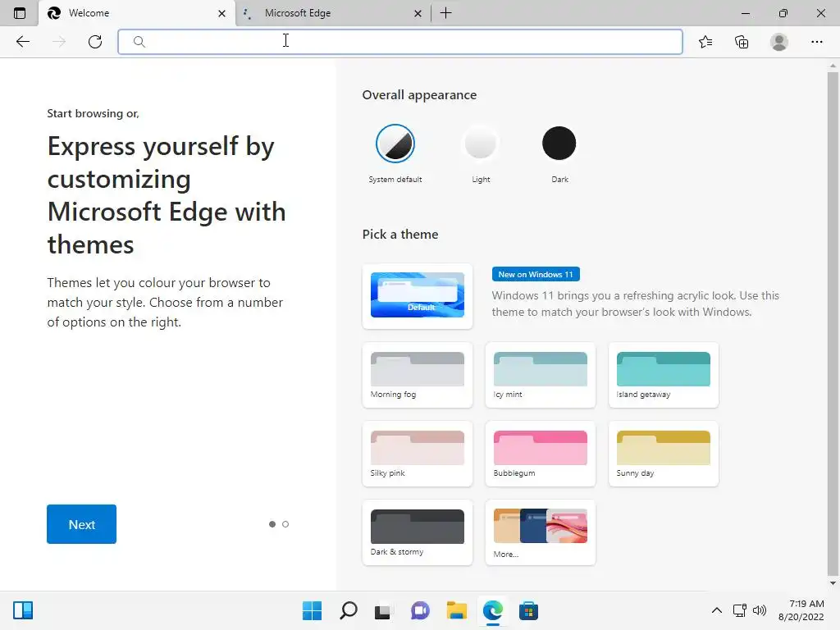Click the page scrollbar up arrow
Image resolution: width=840 pixels, height=630 pixels.
coord(833,66)
